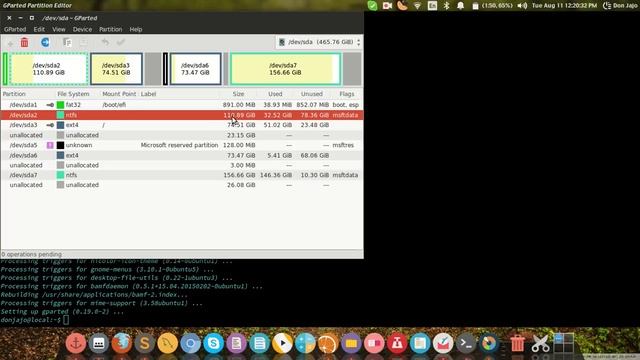Select the 26.08 GiB unallocated row

click(182, 185)
